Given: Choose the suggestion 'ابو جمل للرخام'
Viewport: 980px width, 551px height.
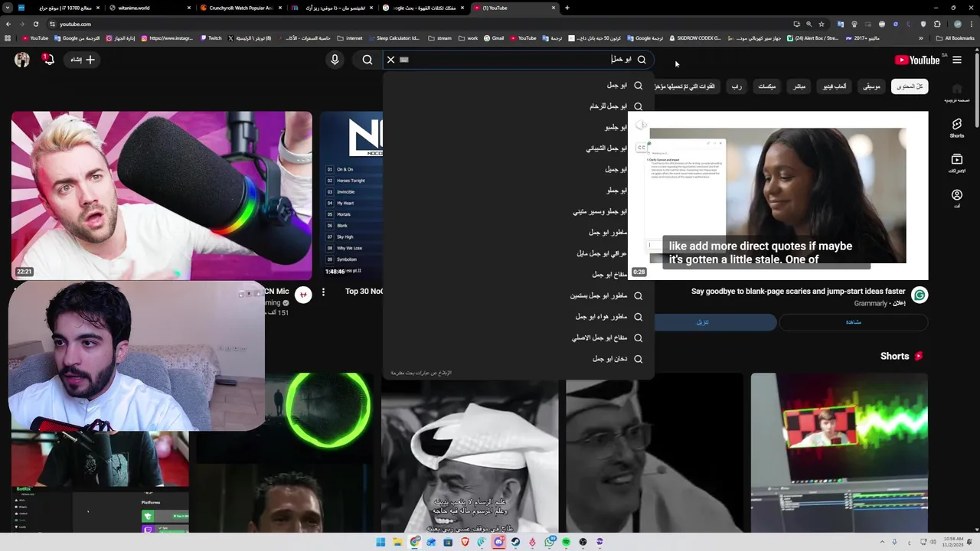Looking at the screenshot, I should tap(518, 106).
